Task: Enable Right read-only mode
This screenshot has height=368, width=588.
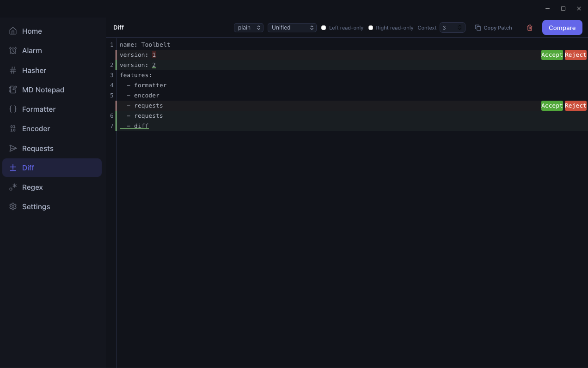Action: click(x=371, y=28)
